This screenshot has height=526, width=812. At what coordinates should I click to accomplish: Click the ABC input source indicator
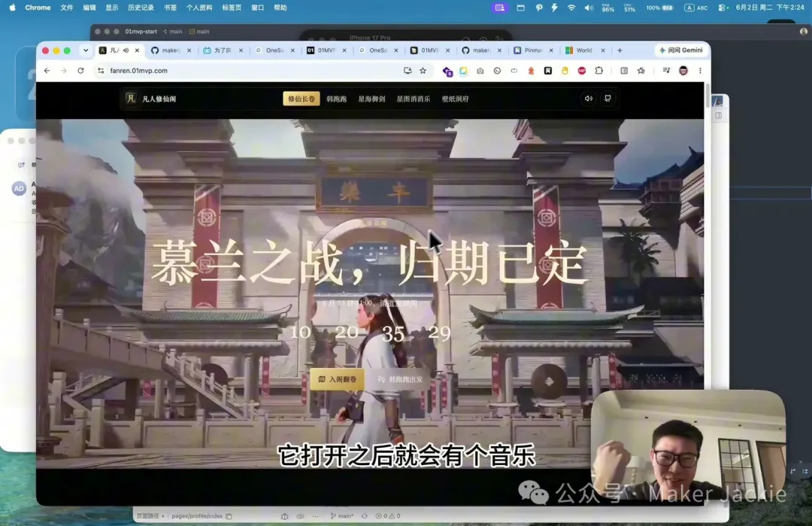click(696, 8)
